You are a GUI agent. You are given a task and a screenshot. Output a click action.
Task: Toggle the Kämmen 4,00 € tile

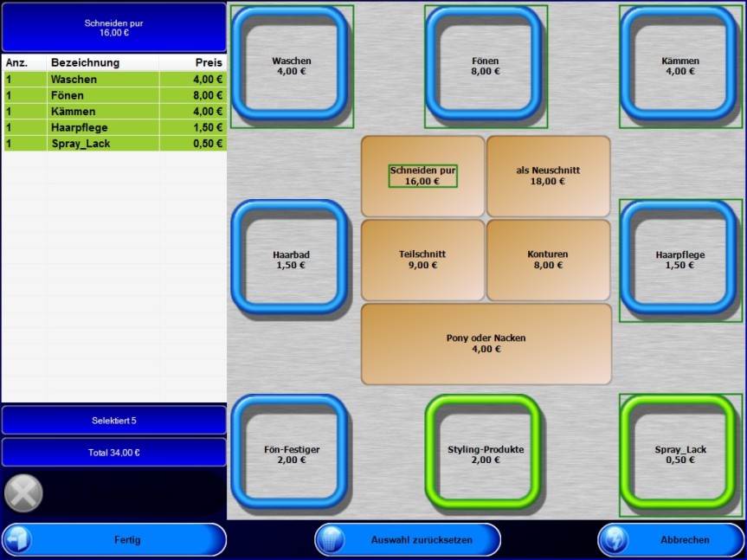coord(680,66)
